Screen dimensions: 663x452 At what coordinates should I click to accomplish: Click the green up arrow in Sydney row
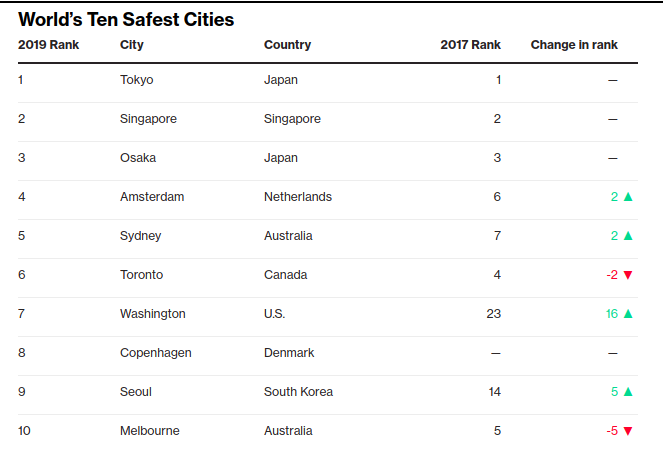[628, 236]
